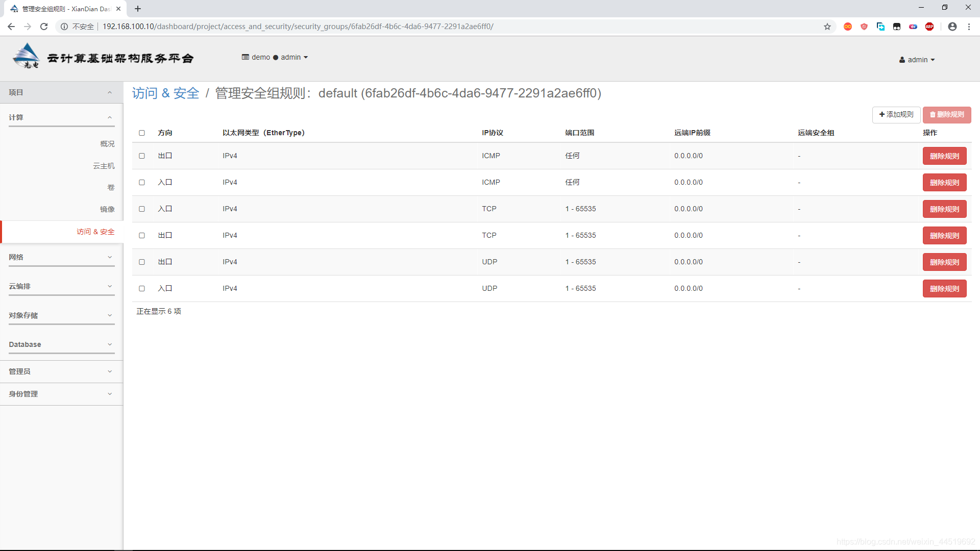Close the XianDian Dashboard tab
The height and width of the screenshot is (551, 980).
[x=118, y=9]
